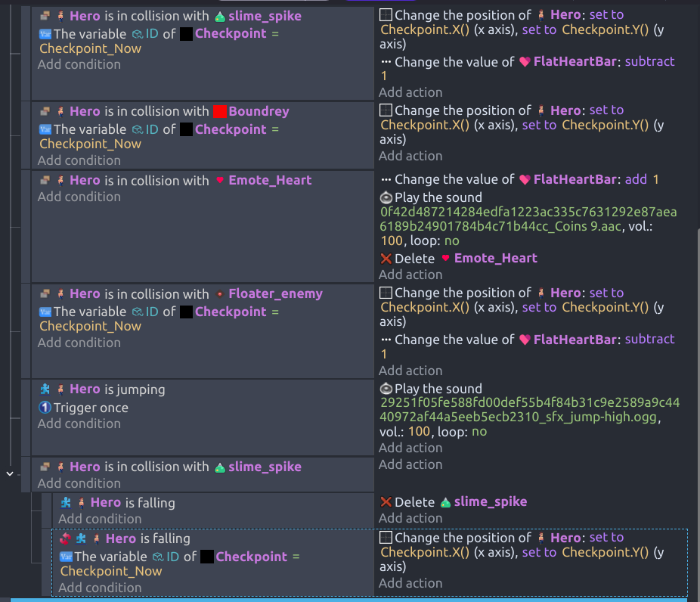Add action below jump sound action
Image resolution: width=700 pixels, height=602 pixels.
pyautogui.click(x=410, y=448)
